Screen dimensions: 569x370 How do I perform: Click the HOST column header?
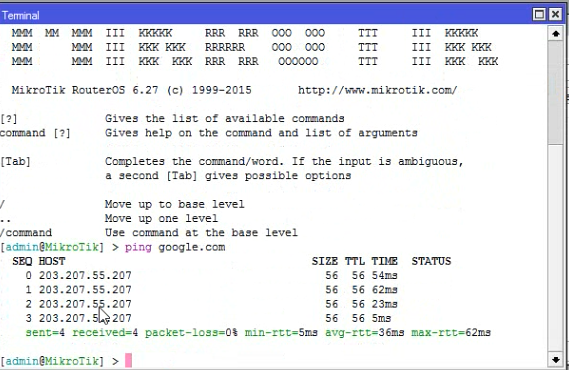point(52,261)
